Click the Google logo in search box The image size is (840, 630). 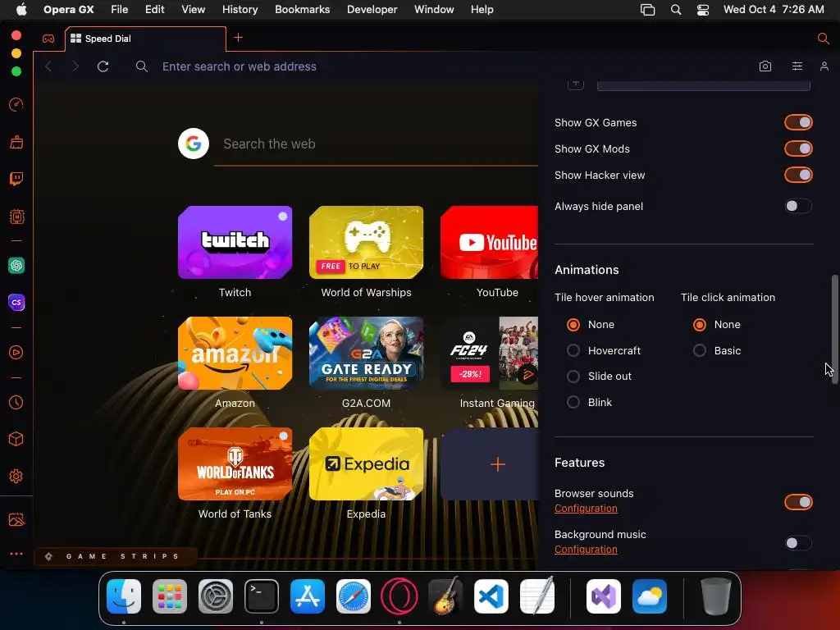pos(194,144)
